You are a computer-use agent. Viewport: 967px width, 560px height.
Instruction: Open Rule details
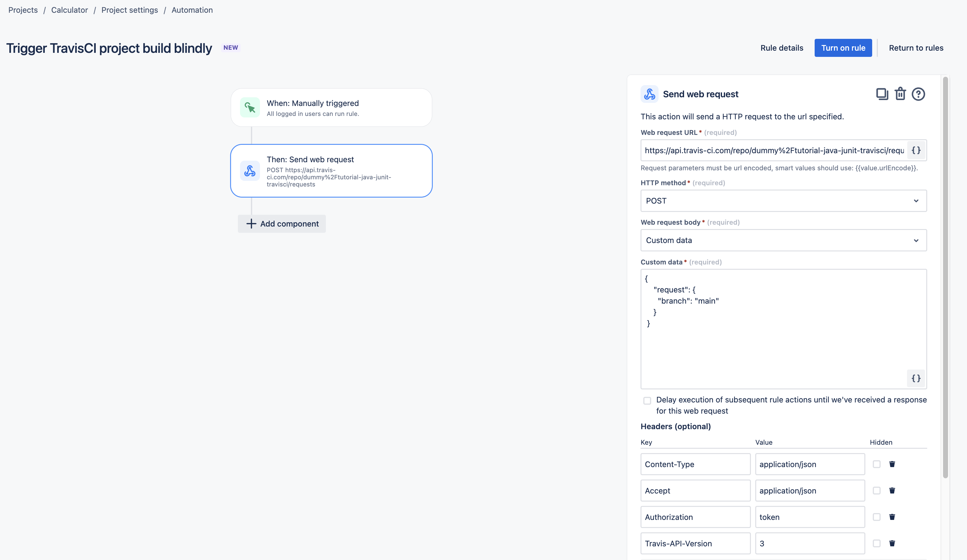click(x=782, y=48)
